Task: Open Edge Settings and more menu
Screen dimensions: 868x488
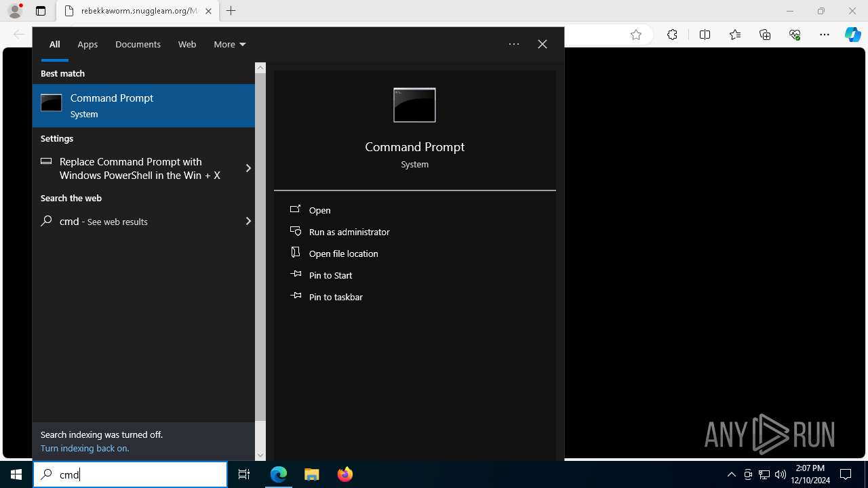Action: tap(825, 35)
